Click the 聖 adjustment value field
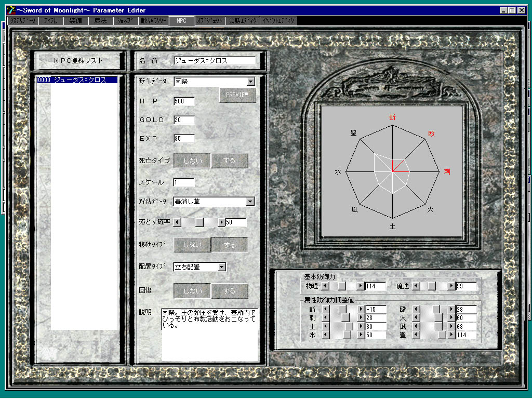The image size is (532, 399). [x=466, y=335]
